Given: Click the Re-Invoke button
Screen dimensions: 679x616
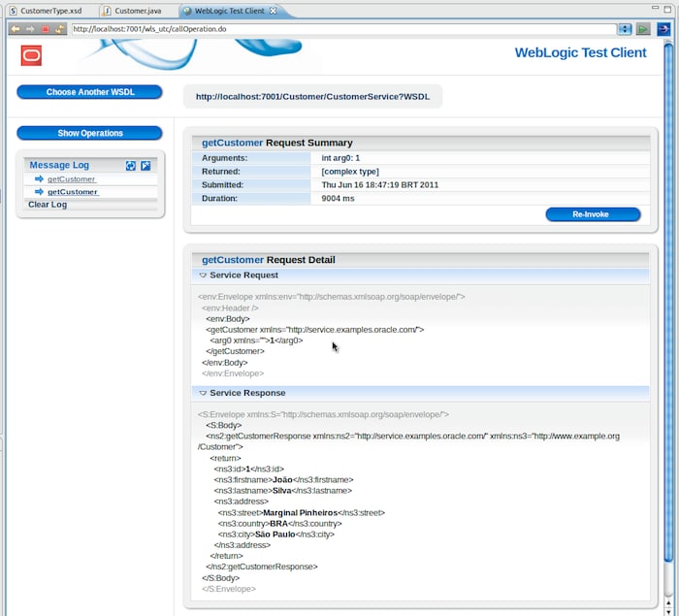Looking at the screenshot, I should pyautogui.click(x=593, y=214).
